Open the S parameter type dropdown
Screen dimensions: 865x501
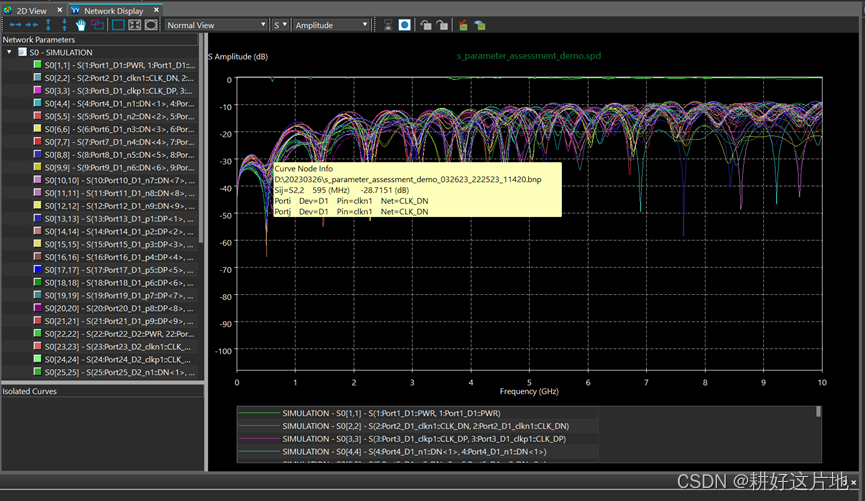coord(280,25)
